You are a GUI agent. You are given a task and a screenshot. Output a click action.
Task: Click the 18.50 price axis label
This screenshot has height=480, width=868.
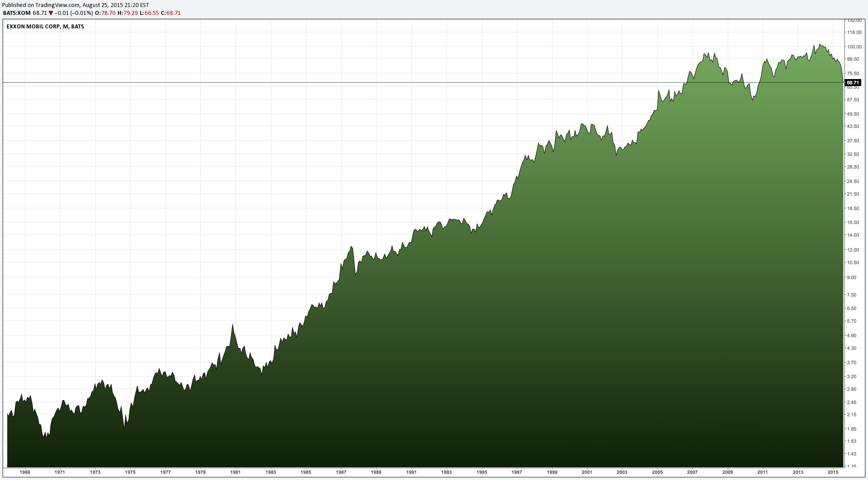853,208
